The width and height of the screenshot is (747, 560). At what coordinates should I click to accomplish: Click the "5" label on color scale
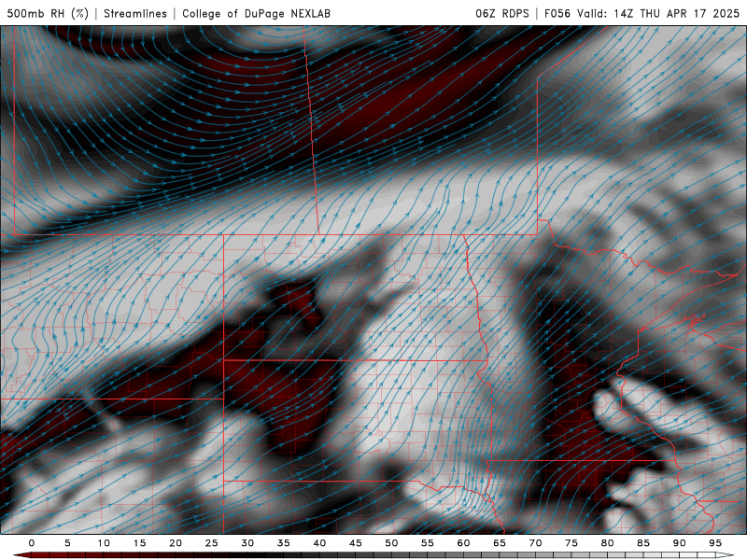67,543
